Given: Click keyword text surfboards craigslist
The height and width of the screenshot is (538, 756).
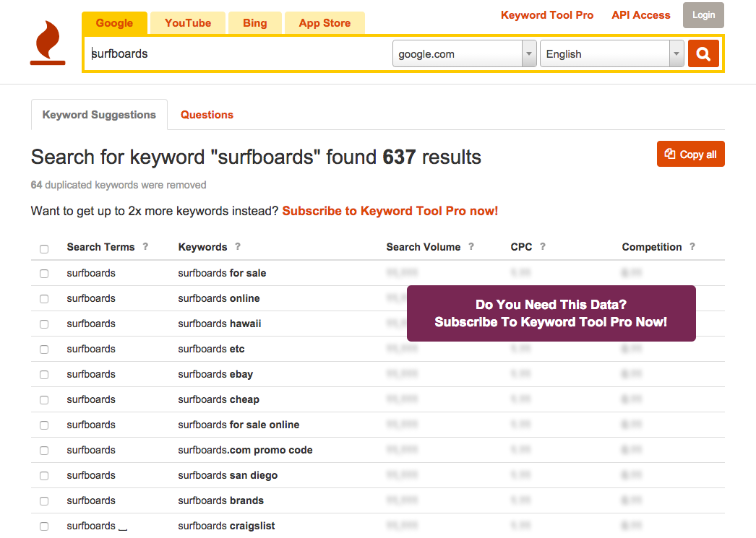Looking at the screenshot, I should click(226, 526).
